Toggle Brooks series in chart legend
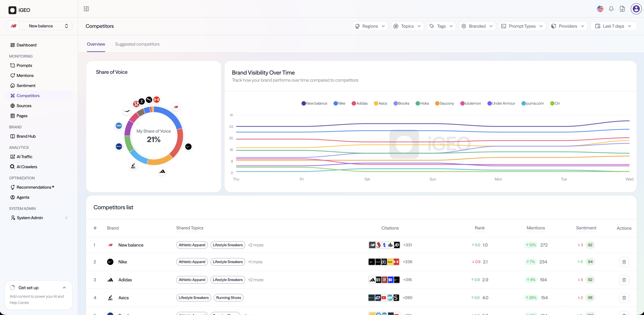This screenshot has height=315, width=644. pyautogui.click(x=401, y=103)
